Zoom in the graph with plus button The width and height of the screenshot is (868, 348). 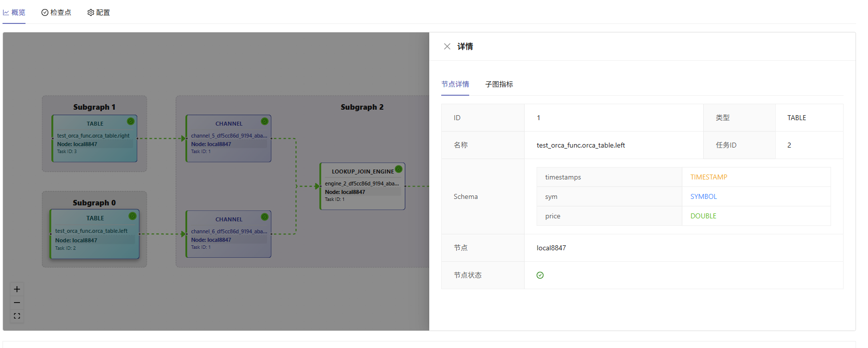pyautogui.click(x=17, y=289)
